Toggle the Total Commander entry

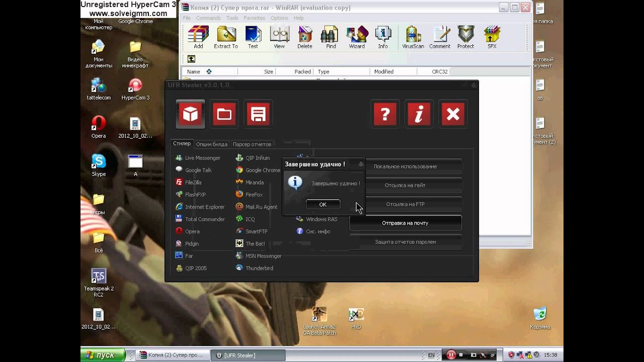pyautogui.click(x=200, y=219)
